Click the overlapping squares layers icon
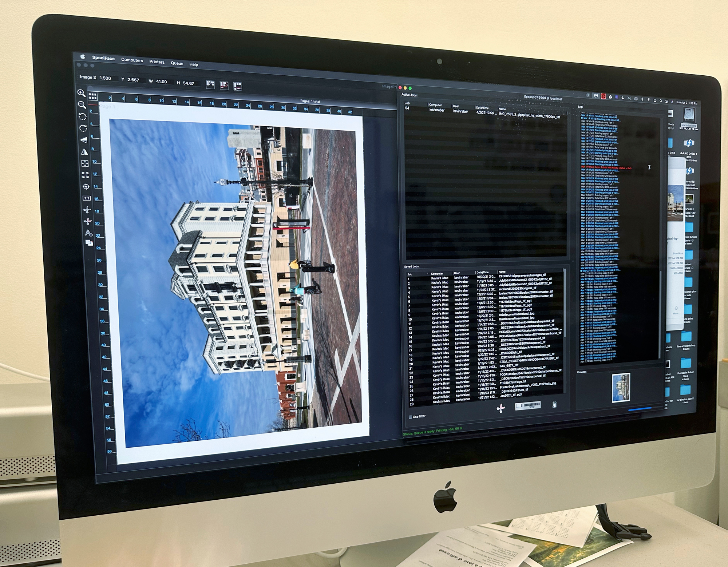Screen dimensions: 728x567 (x=89, y=242)
